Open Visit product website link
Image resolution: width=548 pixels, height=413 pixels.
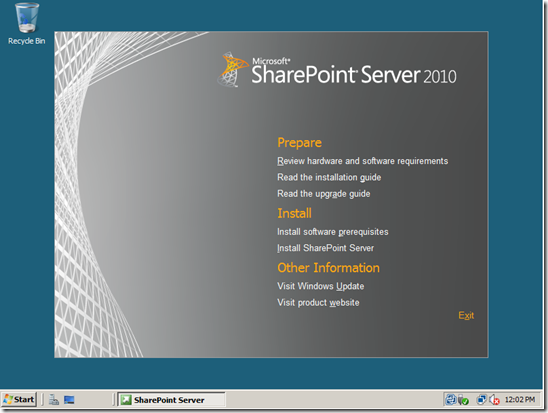pos(318,303)
